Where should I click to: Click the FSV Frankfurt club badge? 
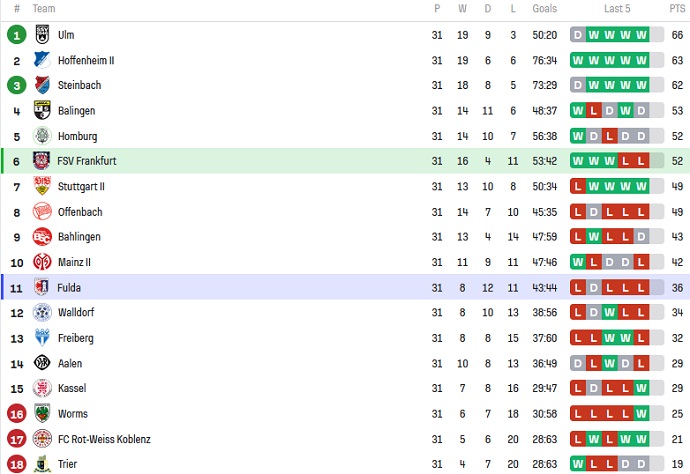click(x=42, y=161)
